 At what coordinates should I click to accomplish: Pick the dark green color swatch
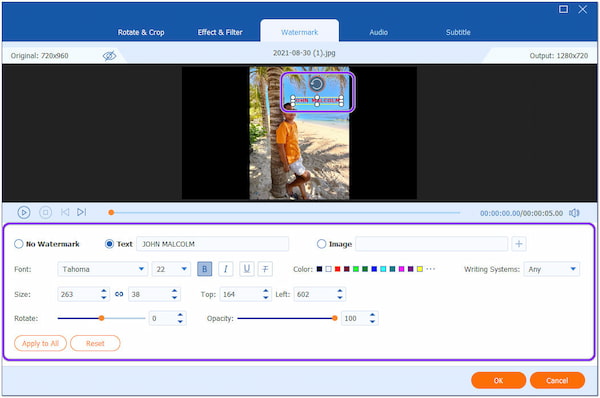click(365, 269)
